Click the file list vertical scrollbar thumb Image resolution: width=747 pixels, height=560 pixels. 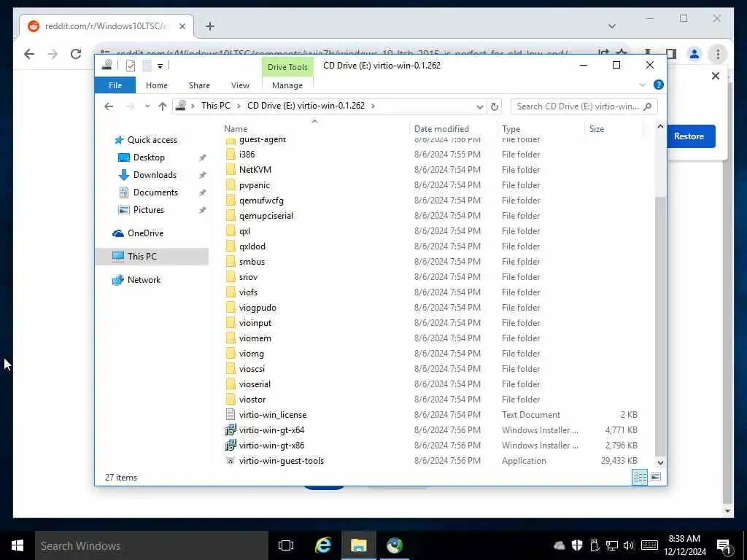tap(660, 326)
